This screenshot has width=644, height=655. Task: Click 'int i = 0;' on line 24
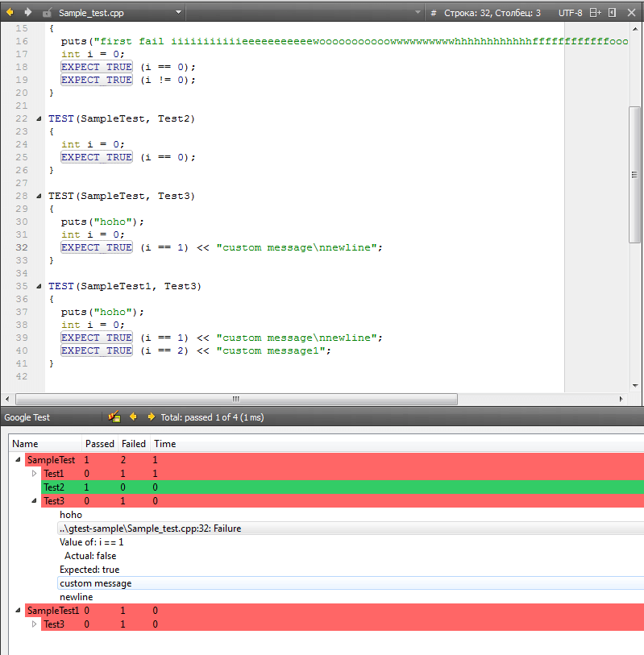click(x=93, y=144)
